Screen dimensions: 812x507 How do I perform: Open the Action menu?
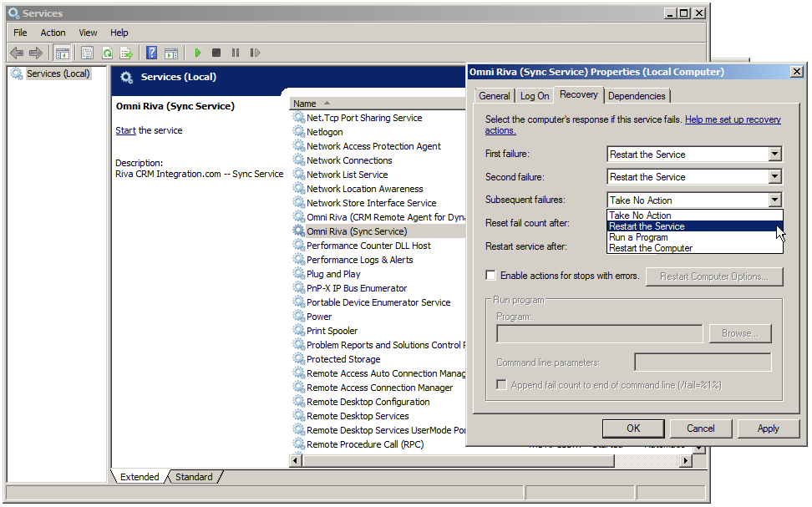tap(53, 33)
